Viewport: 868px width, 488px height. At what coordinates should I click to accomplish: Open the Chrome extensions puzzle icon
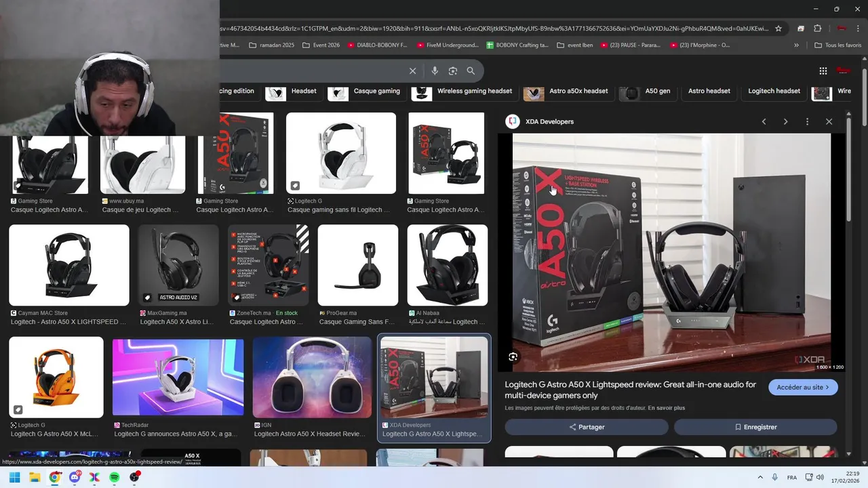click(817, 28)
